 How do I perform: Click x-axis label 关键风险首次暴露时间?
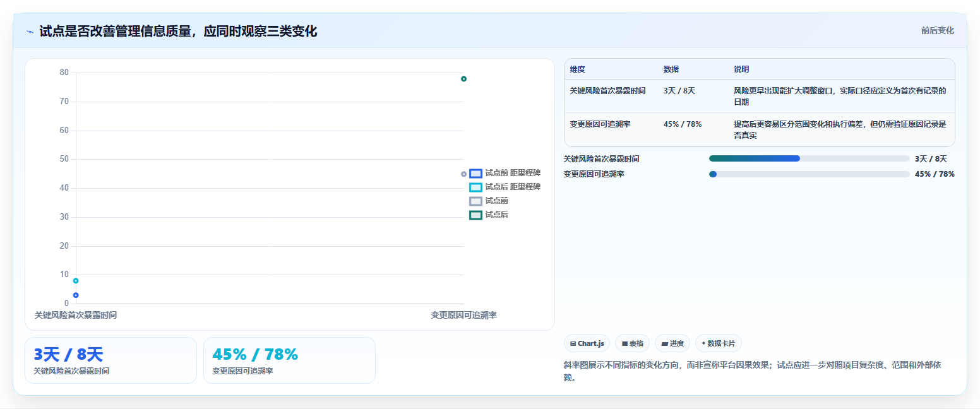76,314
